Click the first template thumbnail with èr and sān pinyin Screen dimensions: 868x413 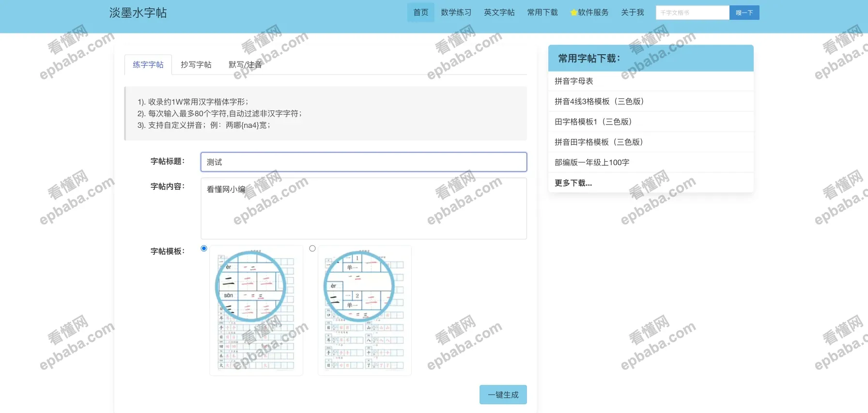tap(256, 310)
